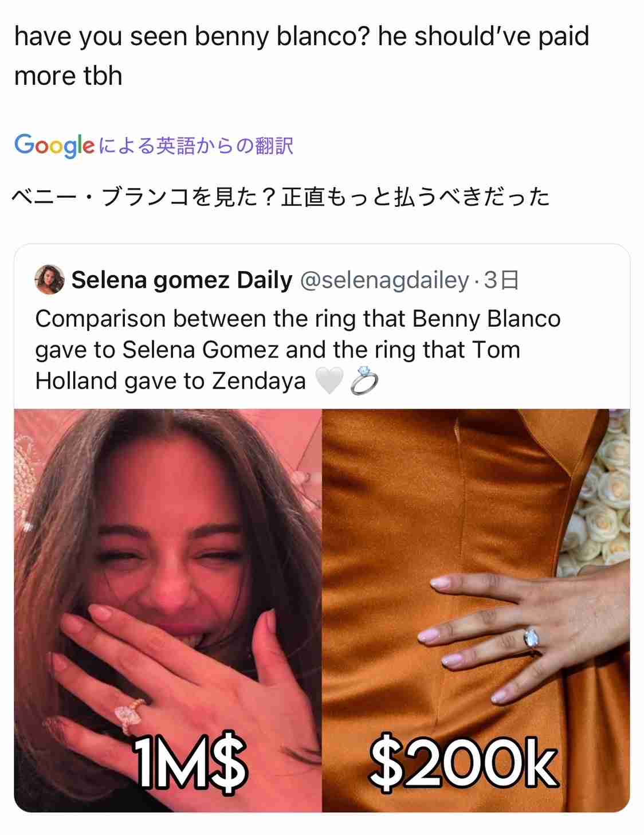The height and width of the screenshot is (835, 644).
Task: Click the word Zendaya in quoted tweet
Action: tap(259, 381)
